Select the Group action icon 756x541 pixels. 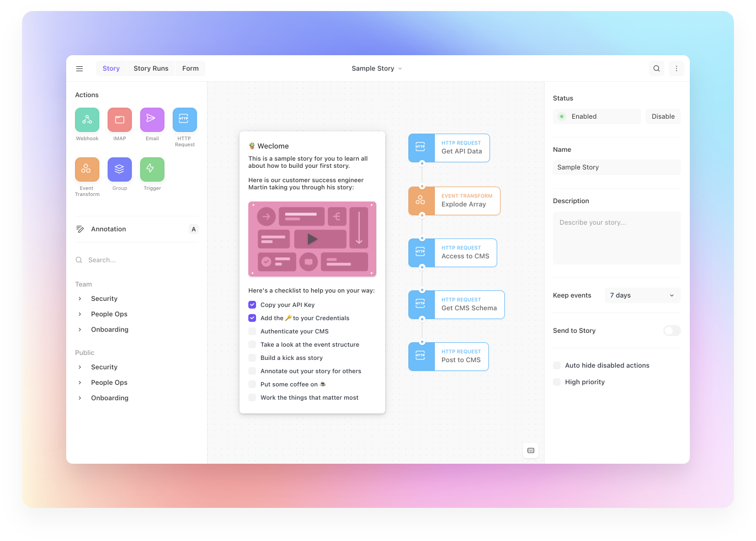pos(120,169)
